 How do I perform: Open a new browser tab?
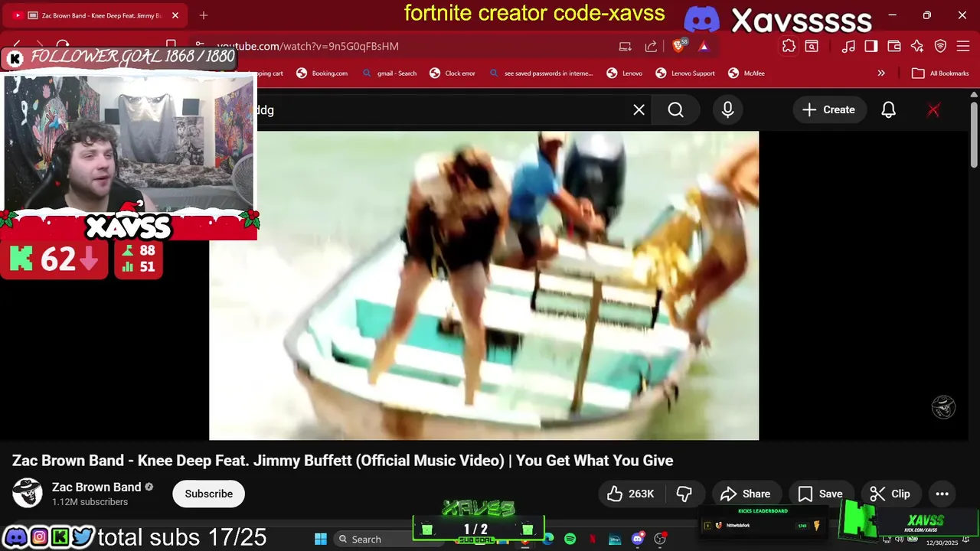click(204, 15)
